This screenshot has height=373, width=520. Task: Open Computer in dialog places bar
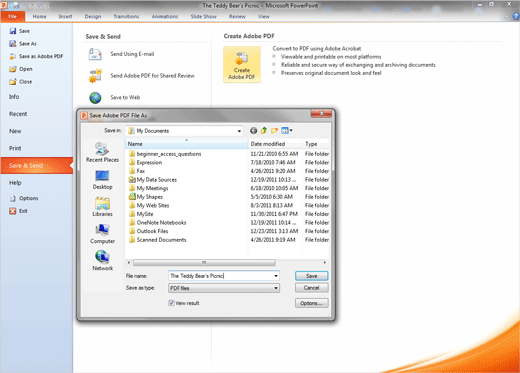(x=102, y=234)
